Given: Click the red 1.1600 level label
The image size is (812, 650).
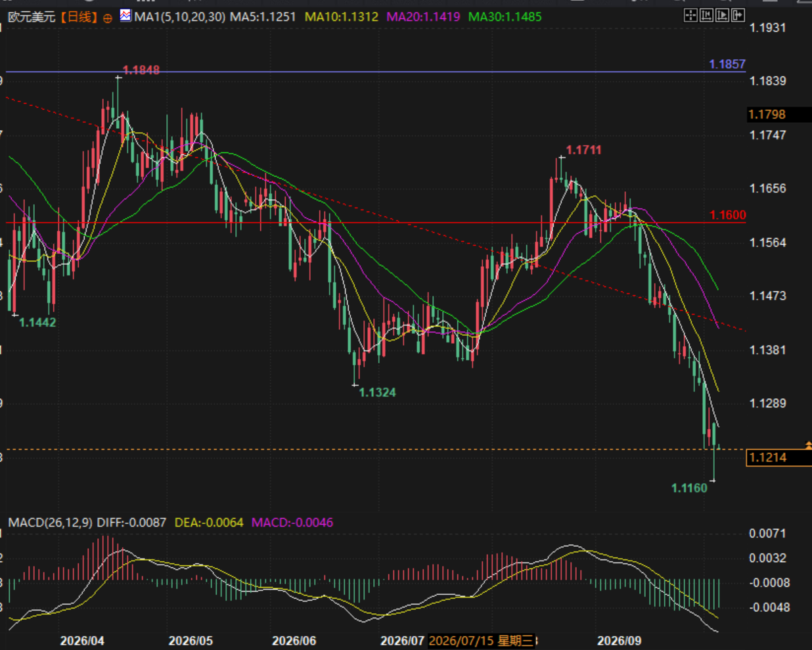Looking at the screenshot, I should tap(727, 215).
